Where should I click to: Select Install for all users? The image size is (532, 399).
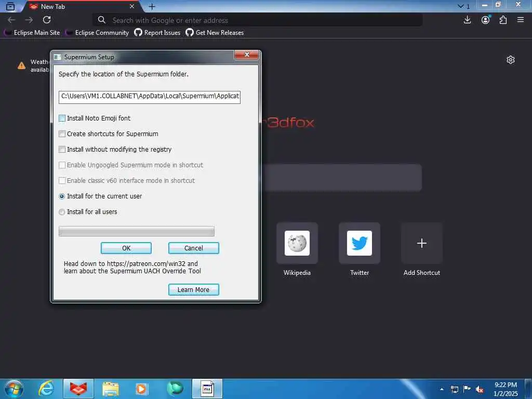(62, 212)
